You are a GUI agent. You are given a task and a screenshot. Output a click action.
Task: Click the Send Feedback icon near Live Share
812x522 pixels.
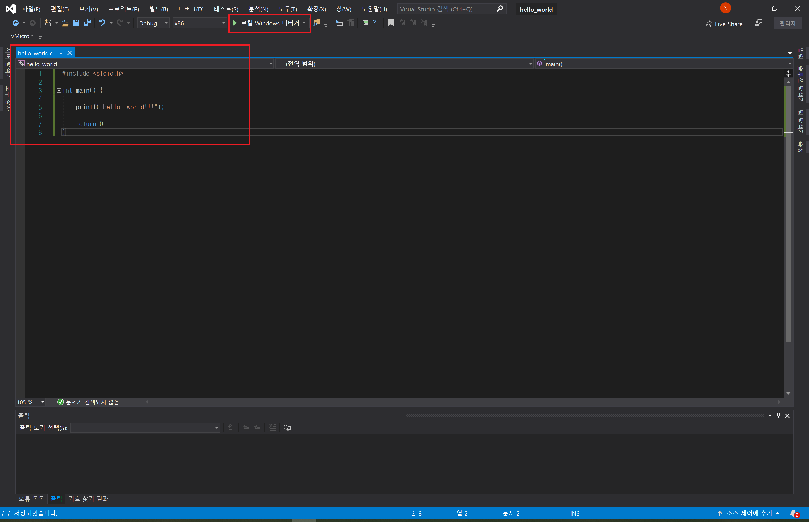coord(758,23)
